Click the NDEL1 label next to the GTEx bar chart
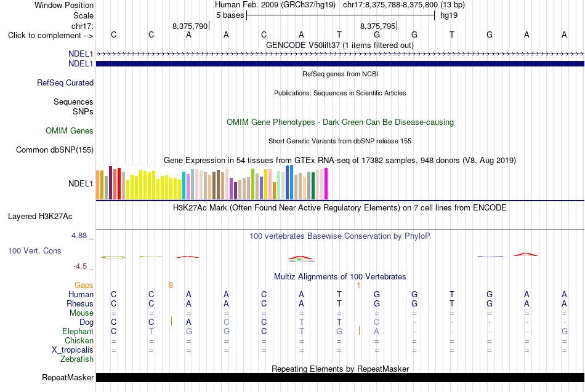The image size is (585, 392). point(81,183)
